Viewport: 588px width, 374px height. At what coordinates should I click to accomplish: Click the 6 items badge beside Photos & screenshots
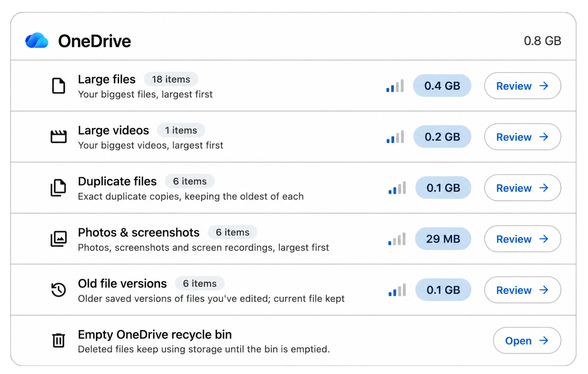click(233, 232)
